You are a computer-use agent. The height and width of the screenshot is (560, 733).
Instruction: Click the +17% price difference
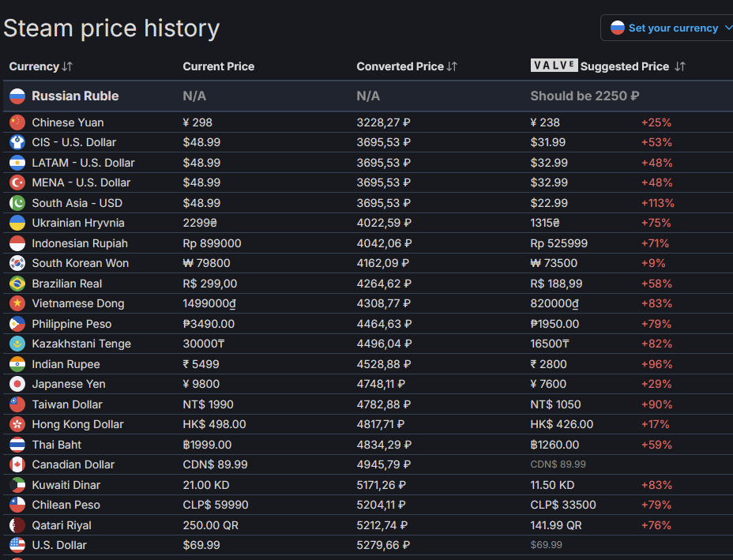click(655, 424)
